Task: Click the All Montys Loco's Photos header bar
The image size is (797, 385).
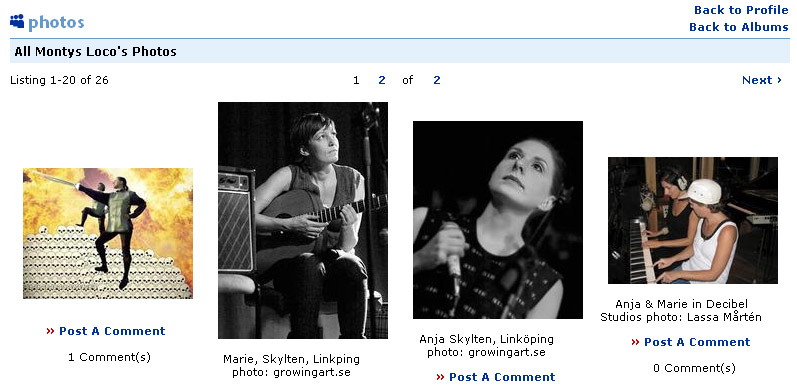Action: [x=400, y=51]
